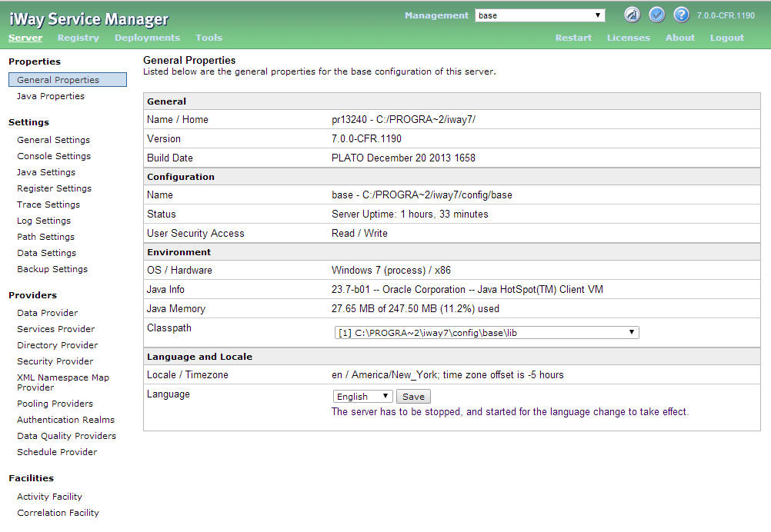Click the Logout link

point(726,38)
